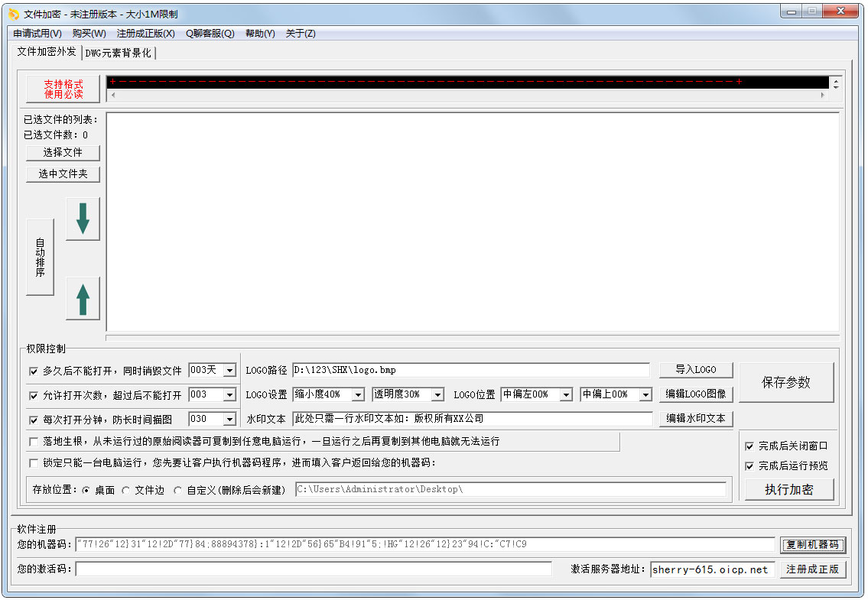Select the 文件边 radio button
The image size is (868, 600).
(126, 490)
